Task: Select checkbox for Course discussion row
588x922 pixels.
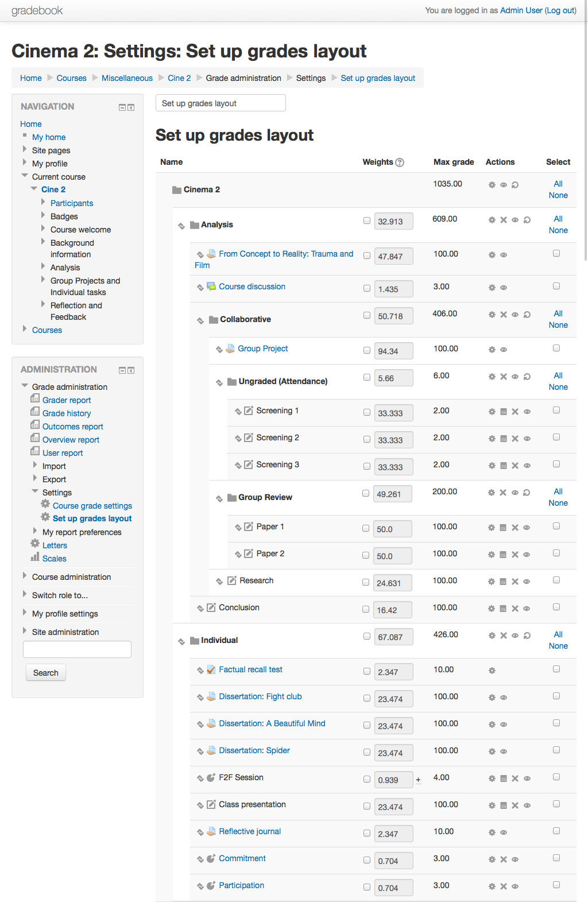Action: click(556, 286)
